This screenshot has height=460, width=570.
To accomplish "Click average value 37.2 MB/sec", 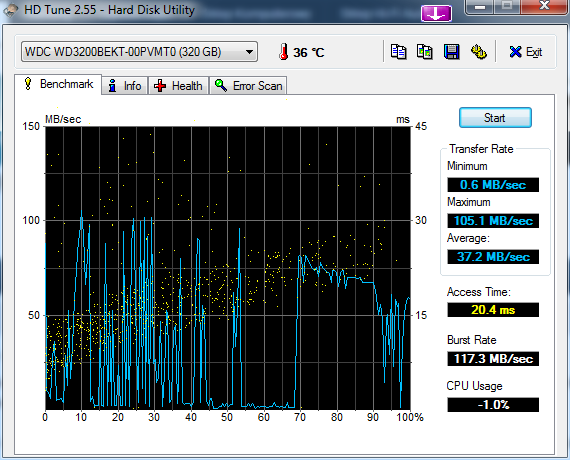I will coord(493,257).
